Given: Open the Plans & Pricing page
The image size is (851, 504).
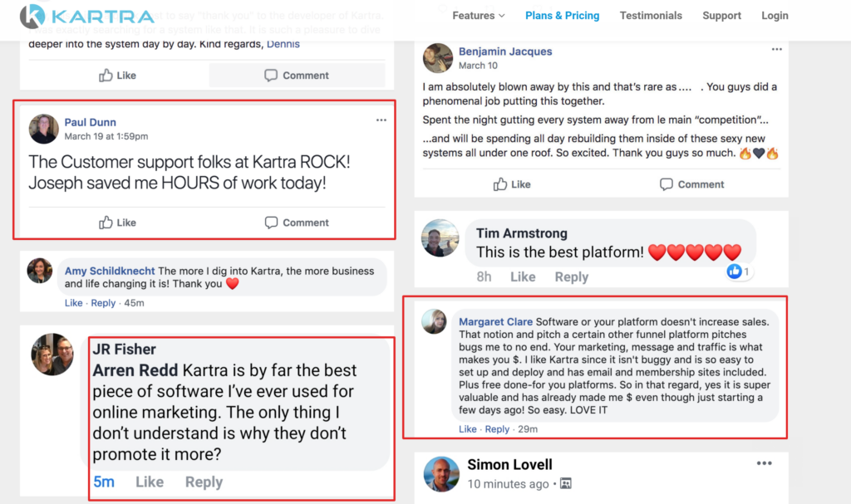Looking at the screenshot, I should 562,16.
